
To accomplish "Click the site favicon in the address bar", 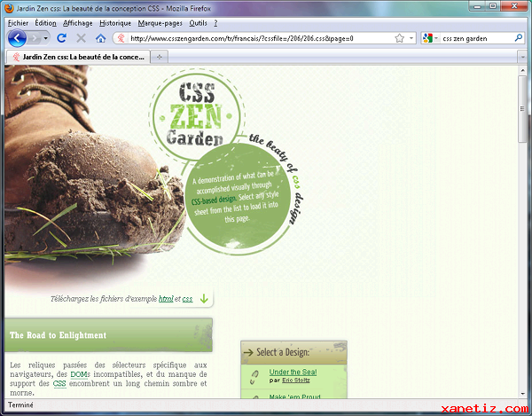I will [x=121, y=38].
